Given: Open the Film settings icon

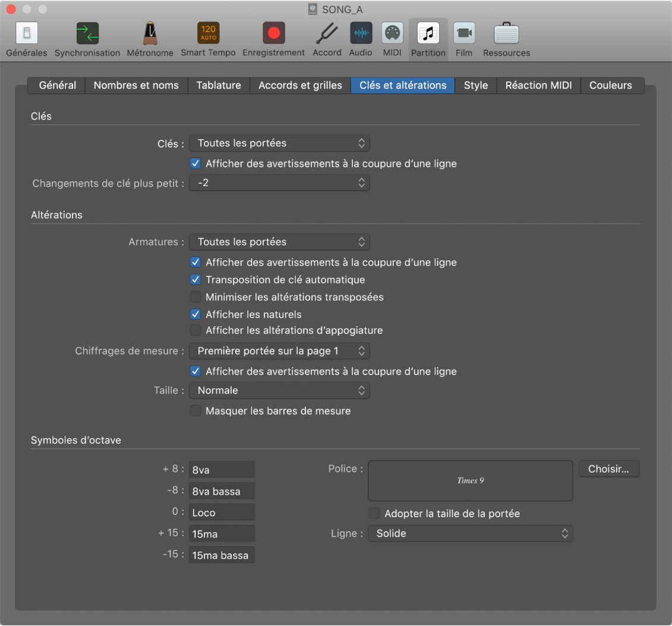Looking at the screenshot, I should 463,33.
